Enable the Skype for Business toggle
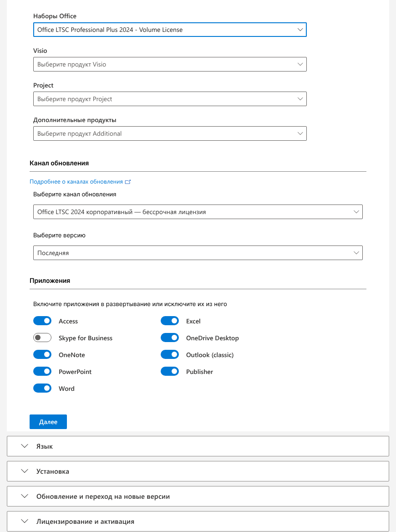396x532 pixels. (x=42, y=338)
